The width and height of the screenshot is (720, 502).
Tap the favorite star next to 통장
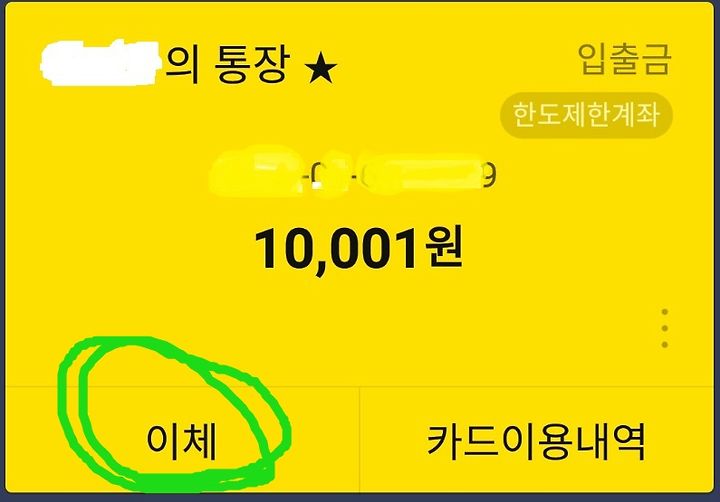[x=321, y=70]
